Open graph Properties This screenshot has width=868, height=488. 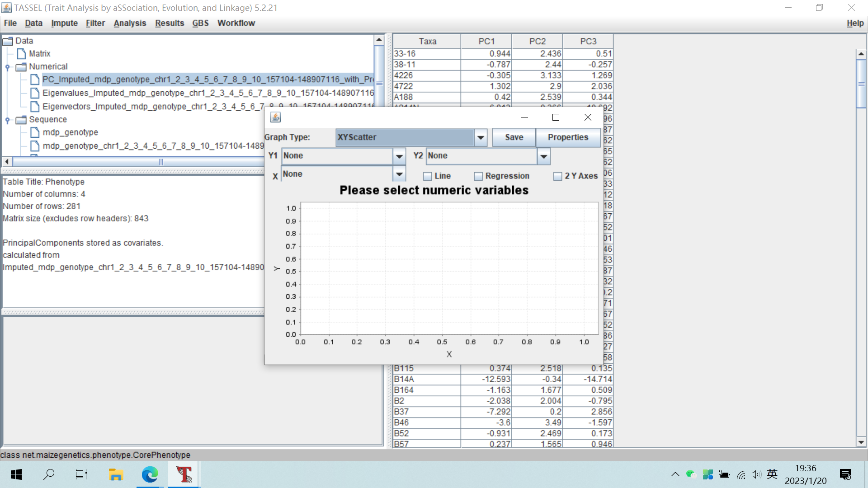point(568,137)
